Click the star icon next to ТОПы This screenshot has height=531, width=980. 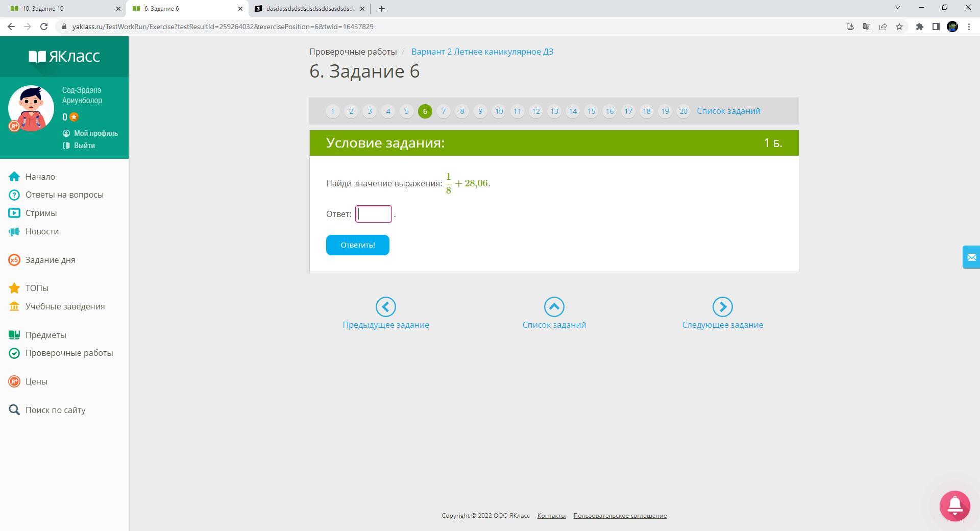(14, 288)
